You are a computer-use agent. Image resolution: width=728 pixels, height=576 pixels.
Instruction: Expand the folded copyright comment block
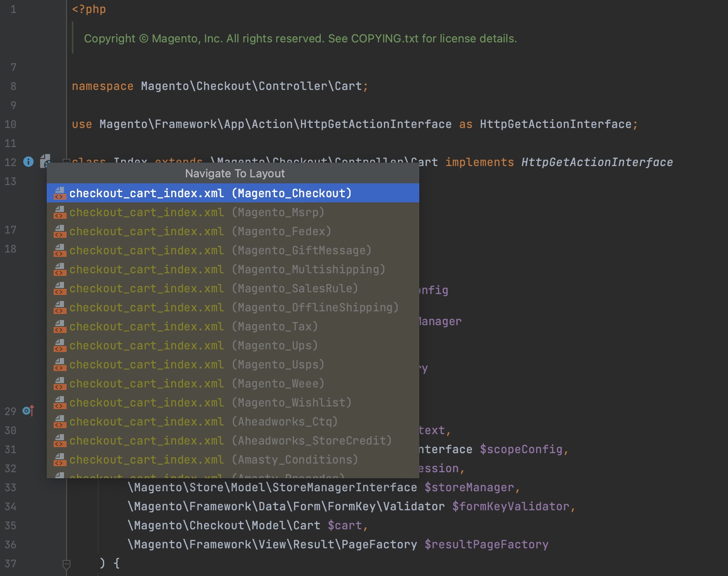[x=300, y=38]
